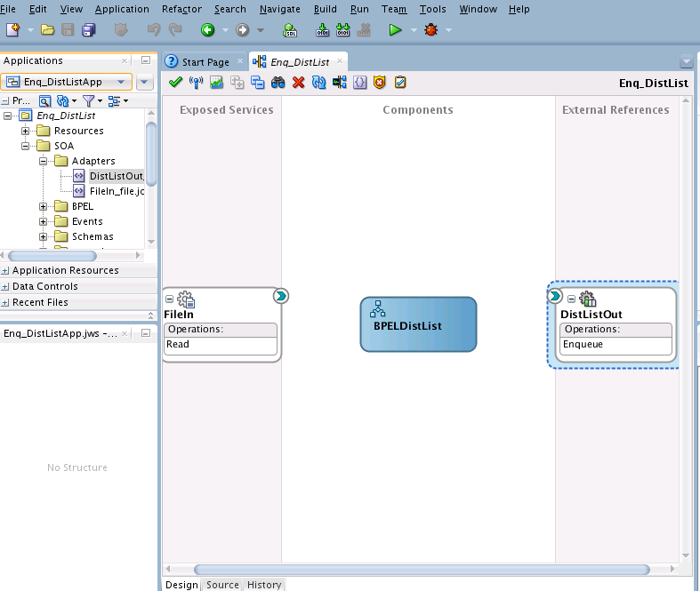Click the green Run arrow
The image size is (700, 591).
[395, 30]
